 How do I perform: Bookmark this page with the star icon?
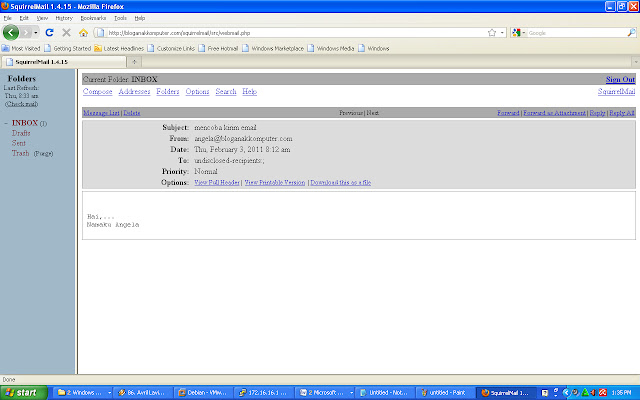pos(492,33)
